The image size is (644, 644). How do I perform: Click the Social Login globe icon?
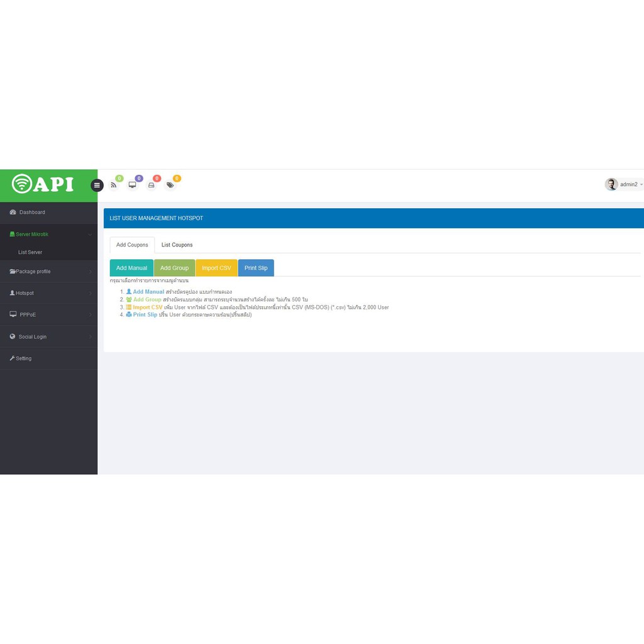coord(13,336)
